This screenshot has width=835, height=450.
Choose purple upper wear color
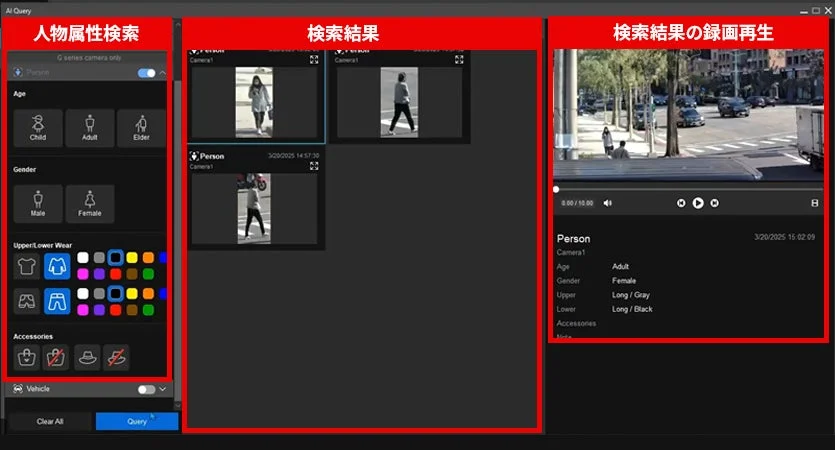pyautogui.click(x=99, y=274)
